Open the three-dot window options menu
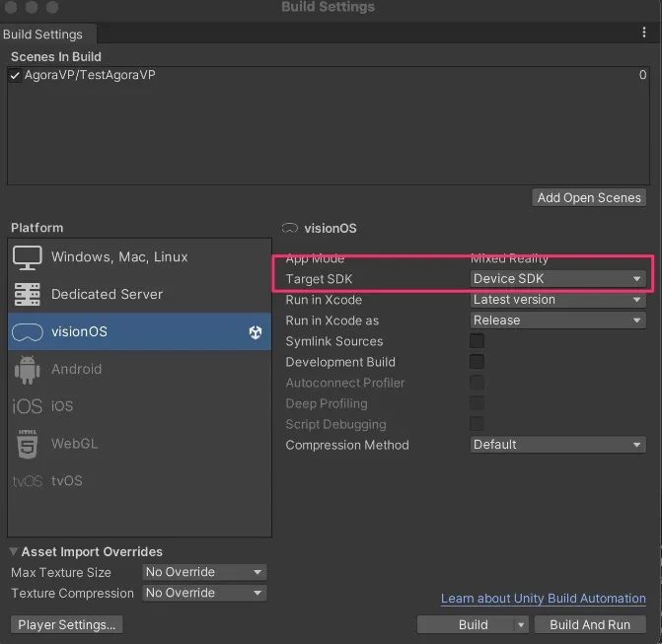This screenshot has height=644, width=662. 644,33
